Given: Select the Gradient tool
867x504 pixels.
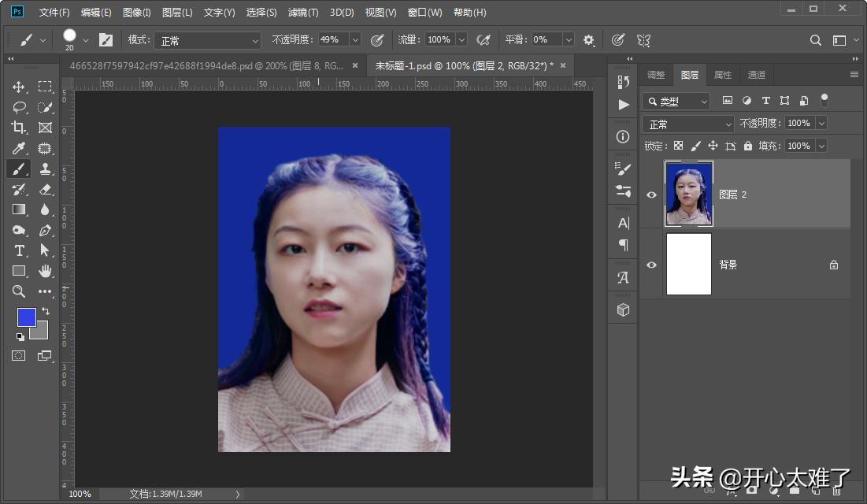Looking at the screenshot, I should (20, 209).
